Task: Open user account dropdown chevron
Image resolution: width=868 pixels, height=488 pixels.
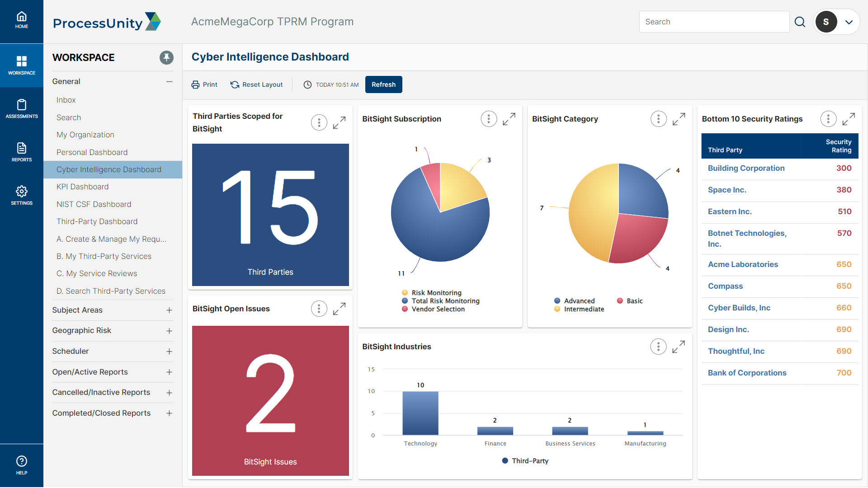Action: pyautogui.click(x=849, y=22)
